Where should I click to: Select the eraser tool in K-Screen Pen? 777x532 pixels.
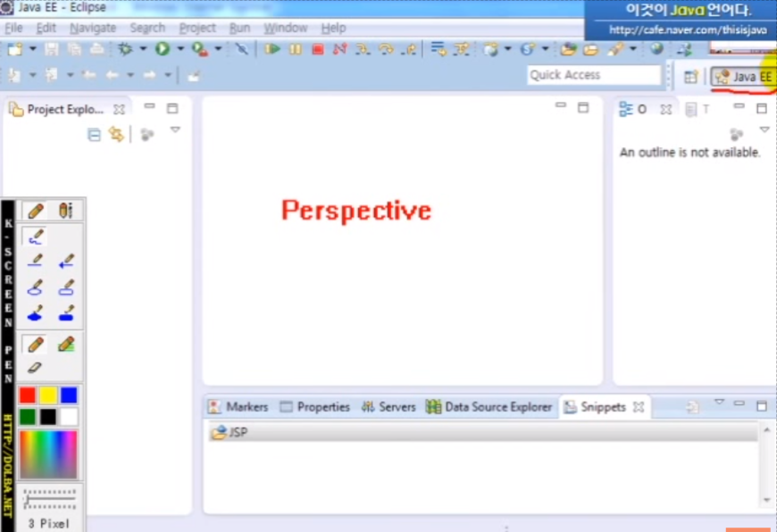click(x=35, y=368)
